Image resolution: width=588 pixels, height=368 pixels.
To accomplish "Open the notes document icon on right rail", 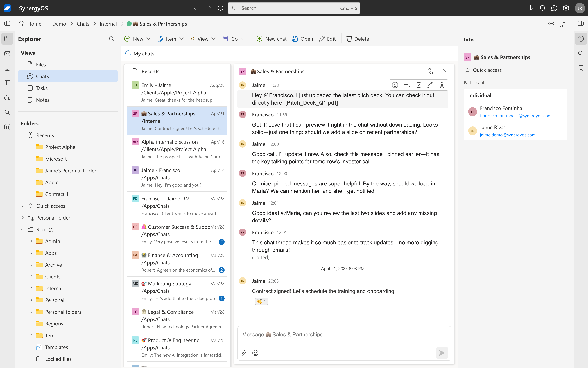I will pos(581,68).
